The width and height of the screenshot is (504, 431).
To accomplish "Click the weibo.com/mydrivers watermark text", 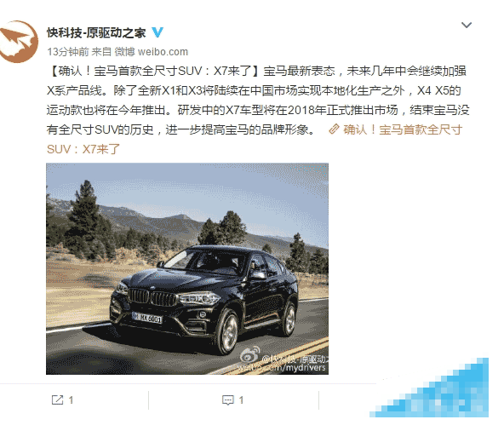I will [282, 368].
